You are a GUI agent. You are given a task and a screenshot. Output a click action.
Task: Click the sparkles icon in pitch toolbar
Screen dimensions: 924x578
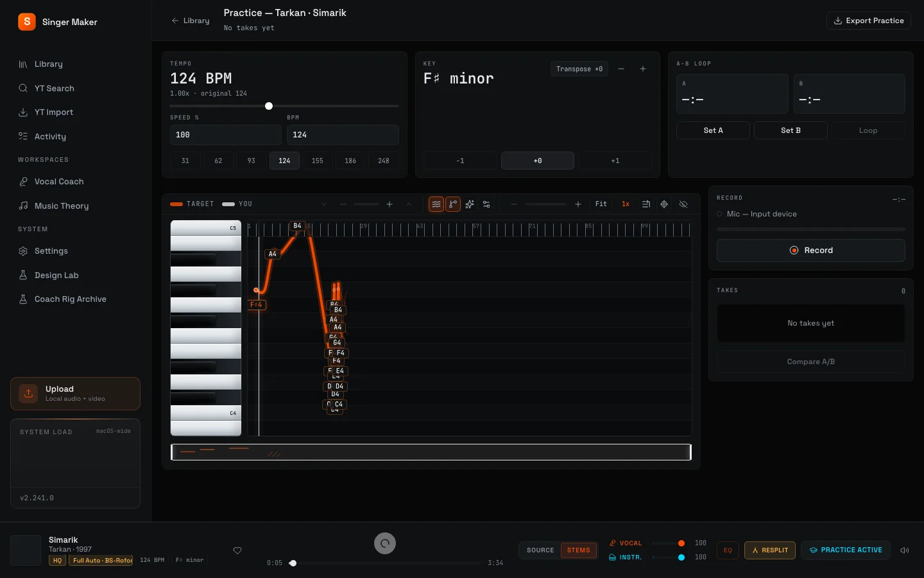tap(470, 204)
